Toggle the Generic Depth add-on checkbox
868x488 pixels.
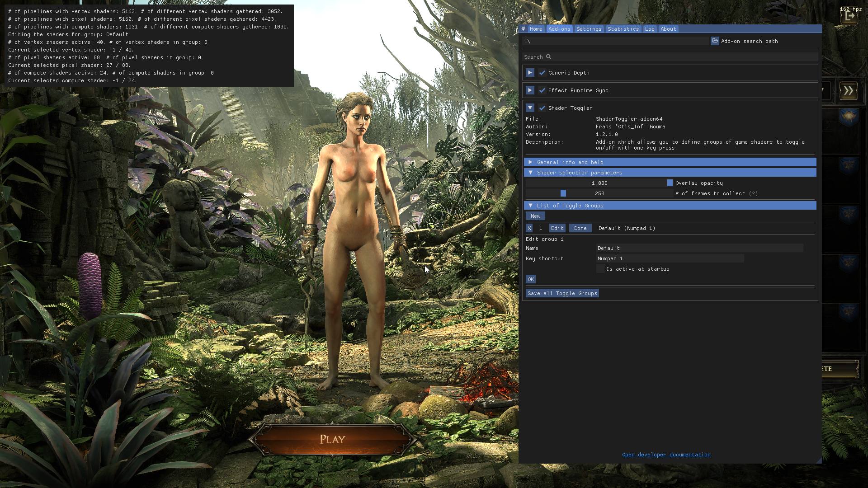click(542, 73)
